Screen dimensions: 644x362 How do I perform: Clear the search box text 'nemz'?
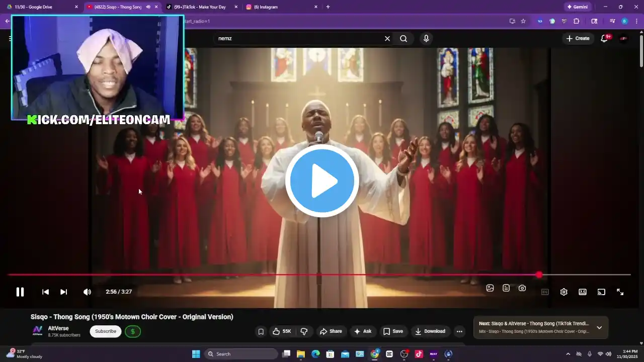pyautogui.click(x=387, y=39)
